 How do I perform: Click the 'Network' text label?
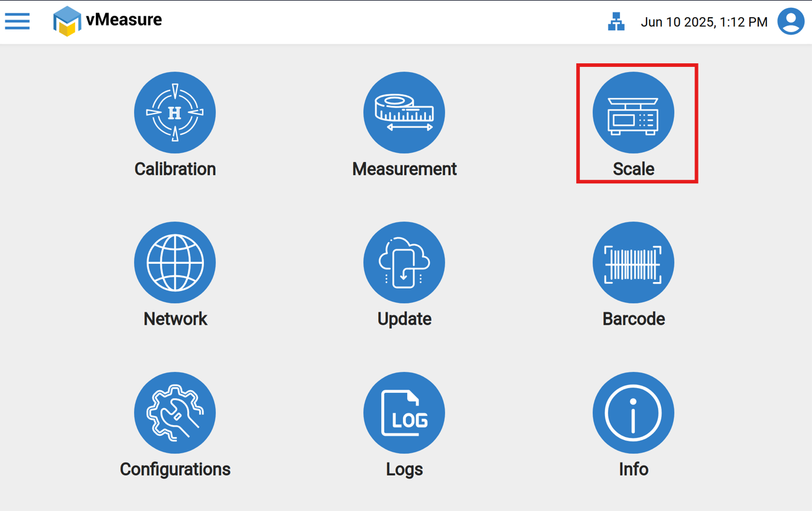tap(175, 319)
